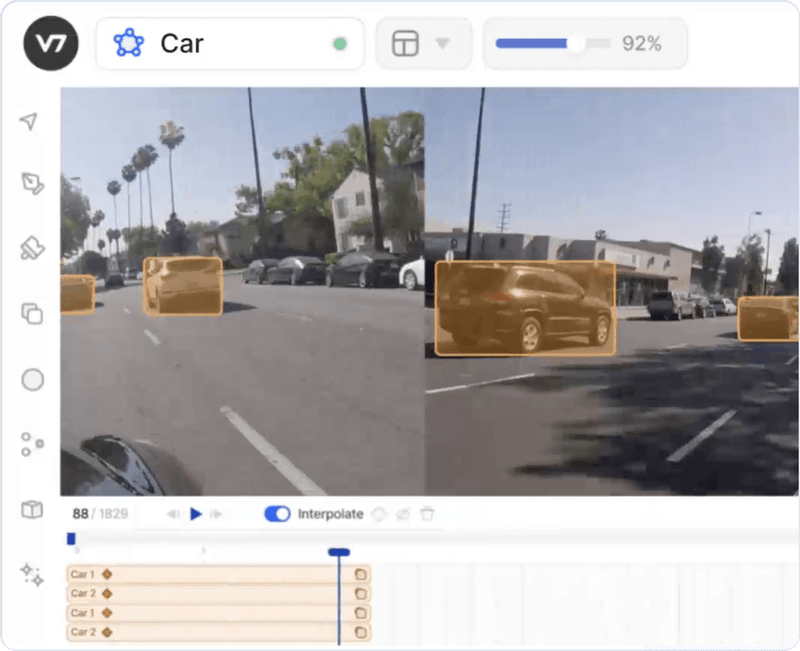The height and width of the screenshot is (651, 800).
Task: Click the trash icon in the timeline toolbar
Action: (428, 514)
